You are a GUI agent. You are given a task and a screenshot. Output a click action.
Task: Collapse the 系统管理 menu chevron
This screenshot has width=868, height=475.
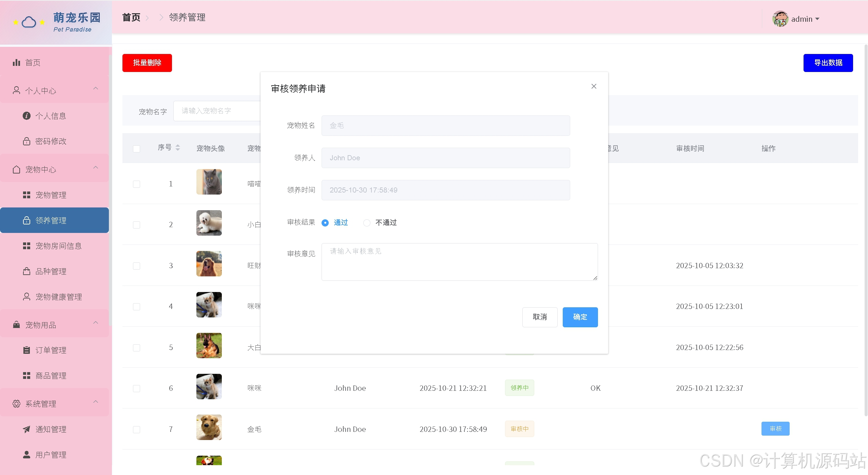(x=96, y=402)
